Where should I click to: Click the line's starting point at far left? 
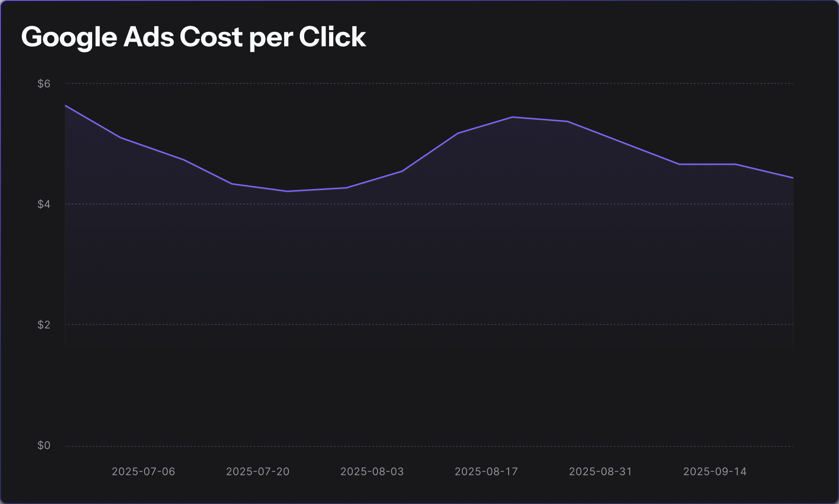pos(66,106)
